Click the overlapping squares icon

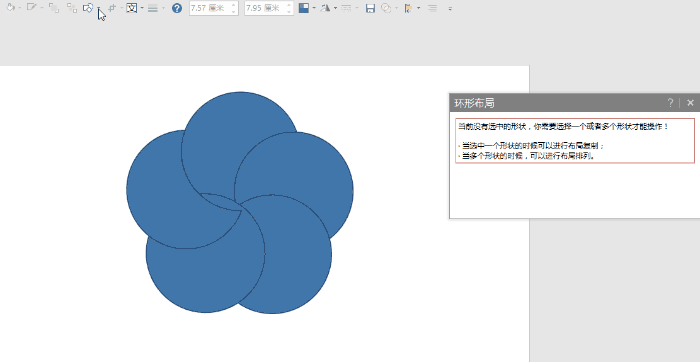(x=54, y=8)
